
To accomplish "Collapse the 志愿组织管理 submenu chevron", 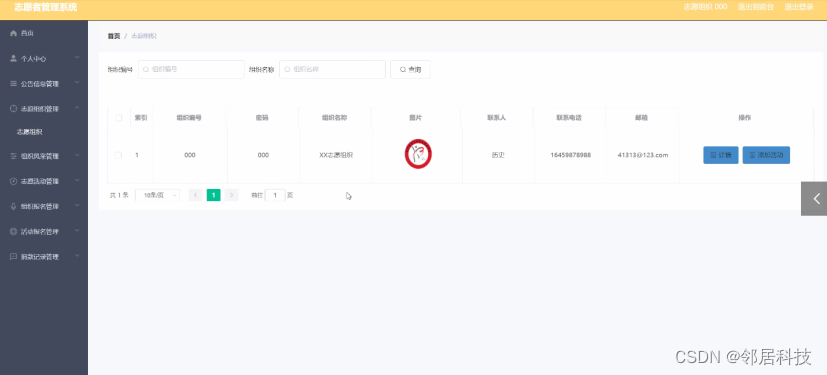I will coord(77,108).
